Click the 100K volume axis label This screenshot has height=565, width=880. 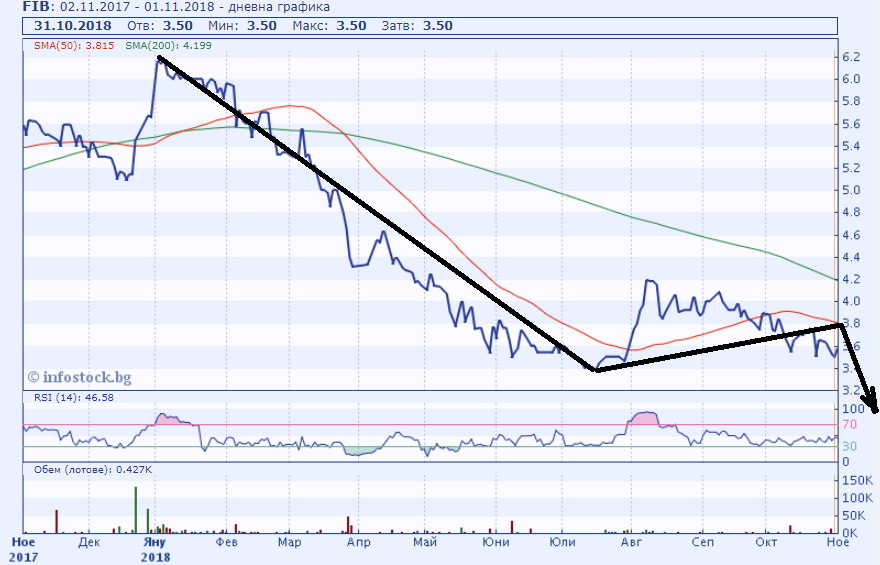(857, 498)
